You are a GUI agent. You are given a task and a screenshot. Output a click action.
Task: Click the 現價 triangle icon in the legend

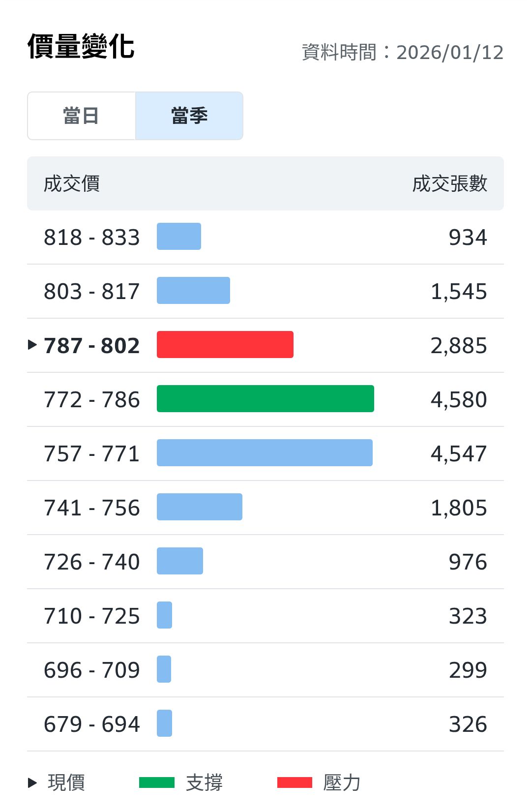tap(32, 782)
